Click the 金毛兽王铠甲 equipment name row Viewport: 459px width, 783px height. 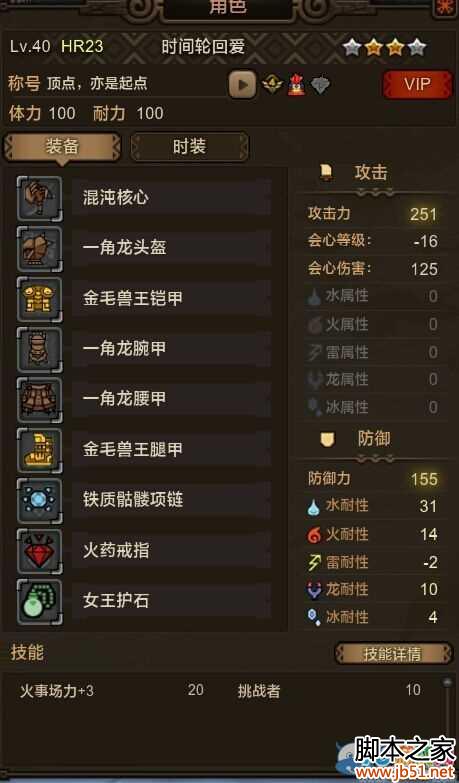[x=171, y=299]
